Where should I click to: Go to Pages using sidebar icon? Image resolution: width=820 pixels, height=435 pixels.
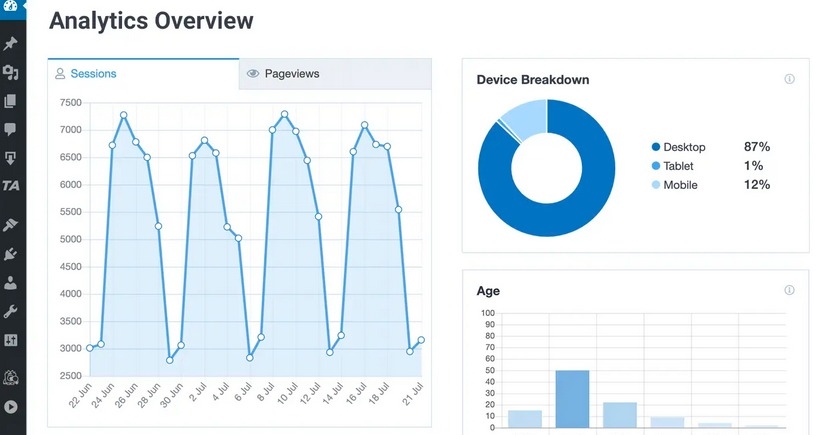11,100
